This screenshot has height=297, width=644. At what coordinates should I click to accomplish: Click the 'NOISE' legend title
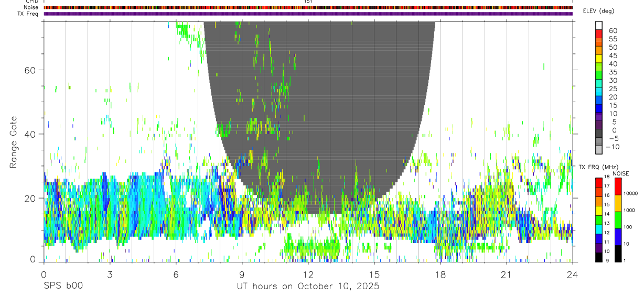[621, 173]
